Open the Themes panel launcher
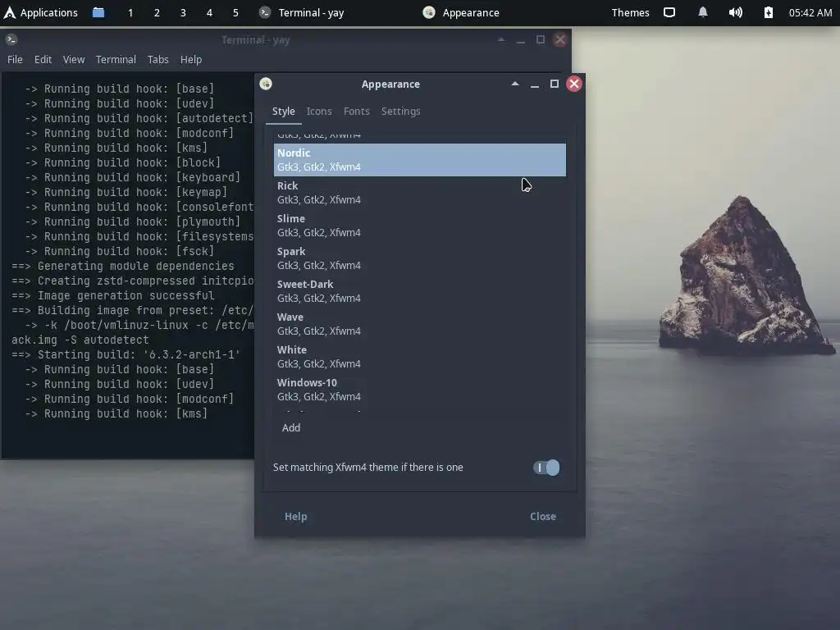Image resolution: width=840 pixels, height=630 pixels. (630, 12)
